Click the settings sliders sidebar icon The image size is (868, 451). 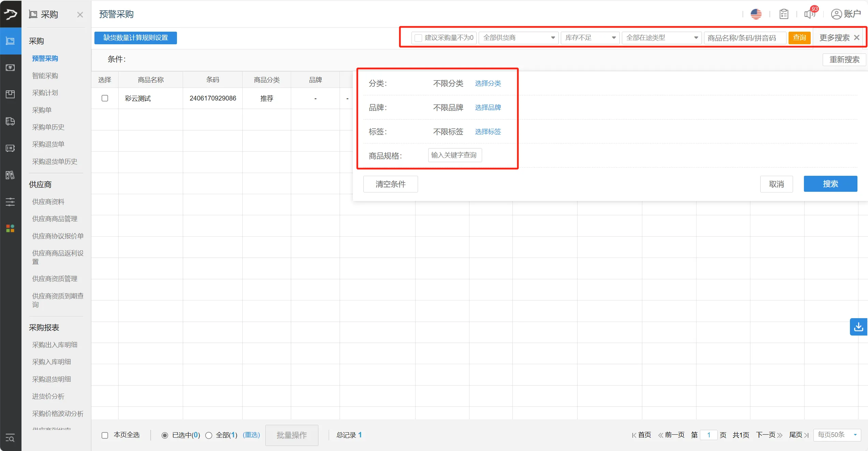click(10, 202)
